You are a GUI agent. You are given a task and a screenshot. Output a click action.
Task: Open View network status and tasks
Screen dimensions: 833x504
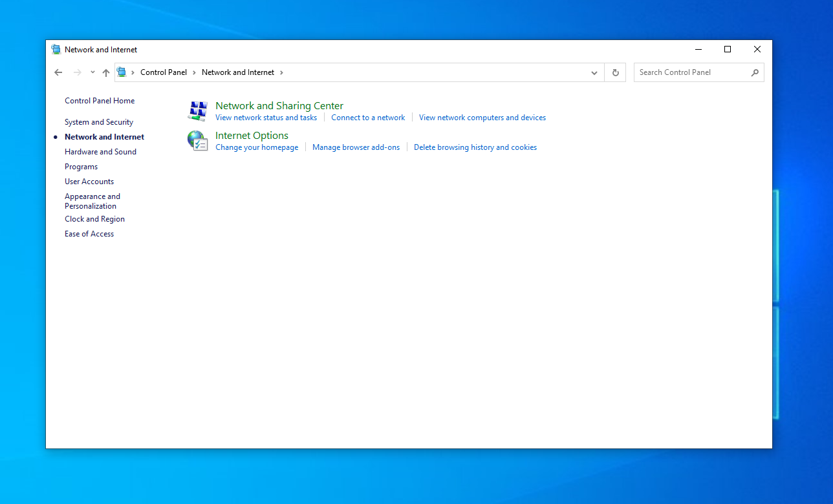[266, 118]
